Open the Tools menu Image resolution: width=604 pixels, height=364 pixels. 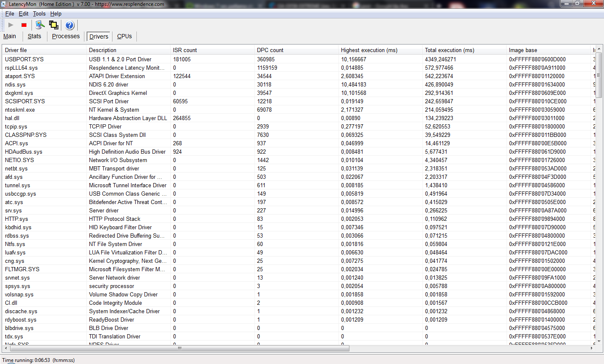click(39, 14)
